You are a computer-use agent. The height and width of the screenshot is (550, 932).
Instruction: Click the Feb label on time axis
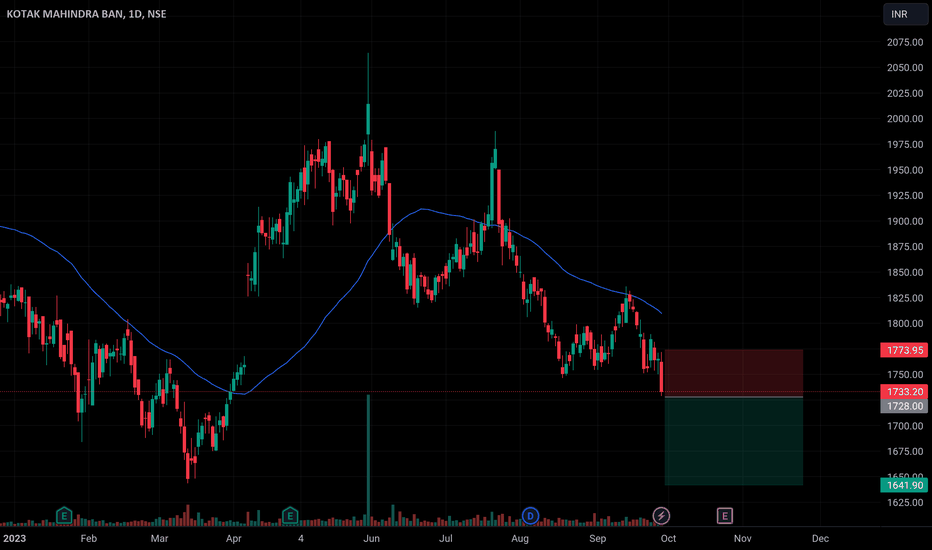[89, 538]
